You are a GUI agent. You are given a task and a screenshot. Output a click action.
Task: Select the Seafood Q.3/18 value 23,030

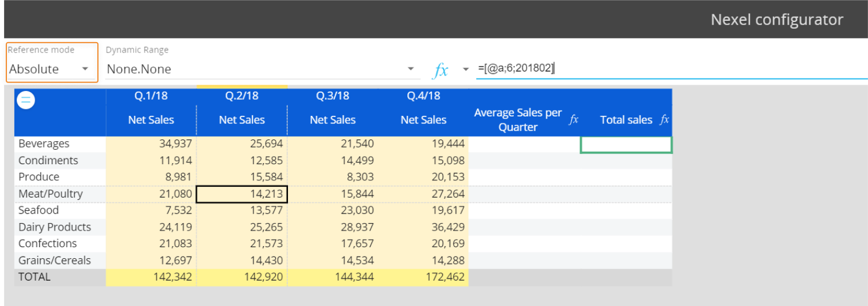[x=332, y=210]
